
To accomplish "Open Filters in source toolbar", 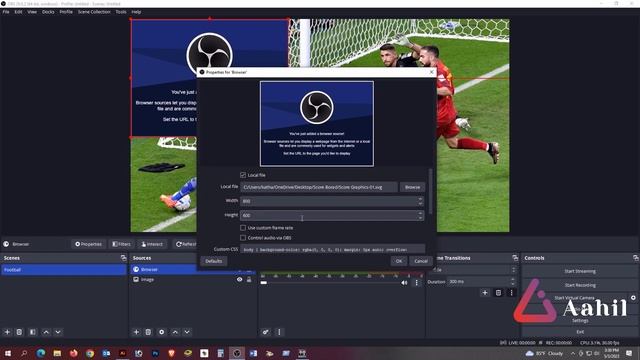I will click(x=122, y=244).
